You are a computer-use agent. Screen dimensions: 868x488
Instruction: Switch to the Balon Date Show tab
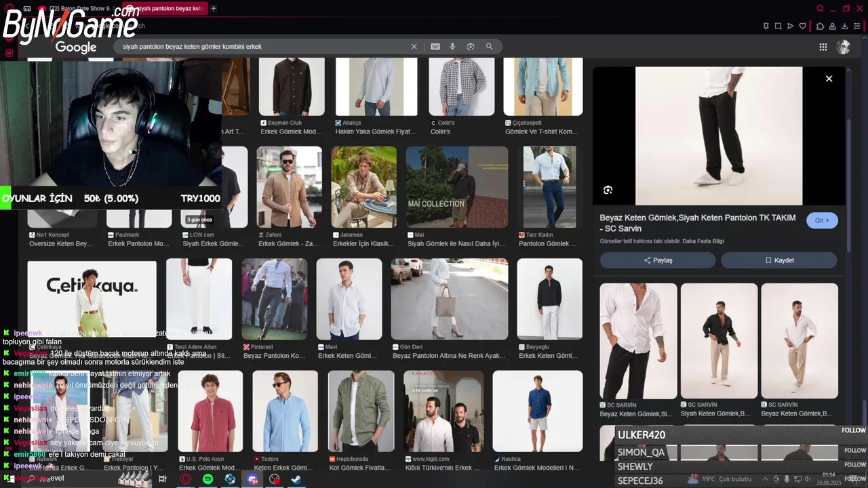(77, 8)
